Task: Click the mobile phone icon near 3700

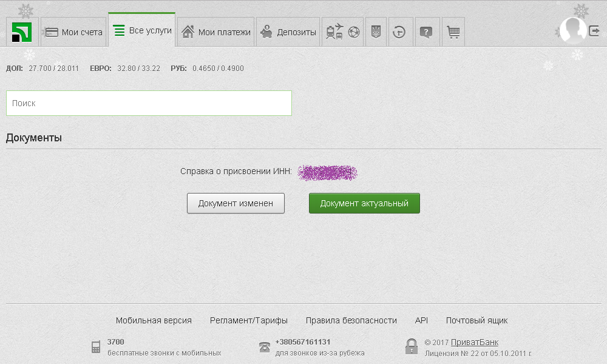Action: tap(96, 347)
